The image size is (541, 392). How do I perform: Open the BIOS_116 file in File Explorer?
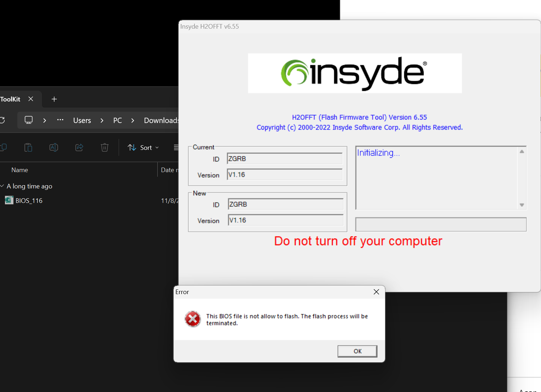point(29,200)
